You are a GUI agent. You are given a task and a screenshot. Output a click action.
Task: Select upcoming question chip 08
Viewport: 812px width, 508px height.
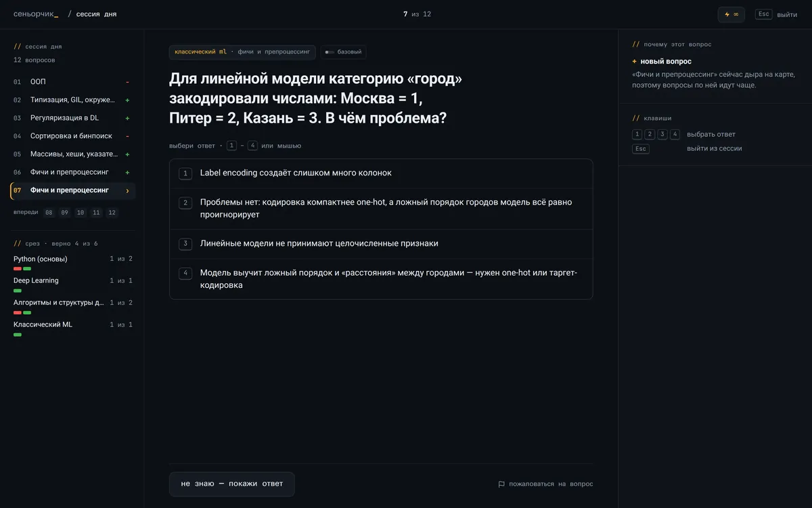(49, 213)
